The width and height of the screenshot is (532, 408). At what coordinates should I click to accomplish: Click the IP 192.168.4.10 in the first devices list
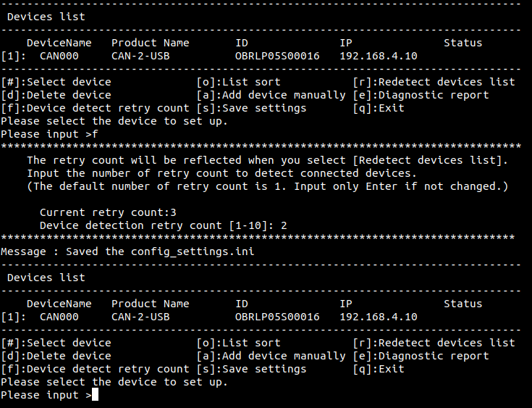pyautogui.click(x=379, y=56)
